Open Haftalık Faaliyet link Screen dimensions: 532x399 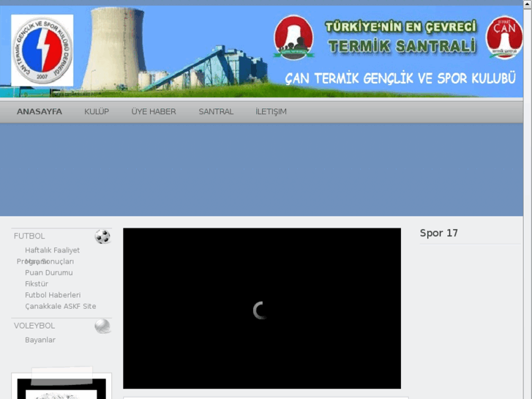click(52, 250)
